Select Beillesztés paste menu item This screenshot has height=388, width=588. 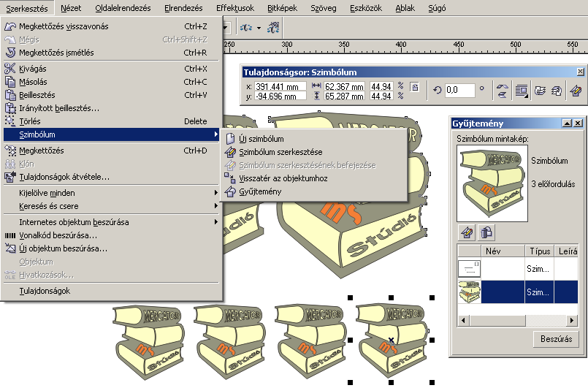pos(111,95)
